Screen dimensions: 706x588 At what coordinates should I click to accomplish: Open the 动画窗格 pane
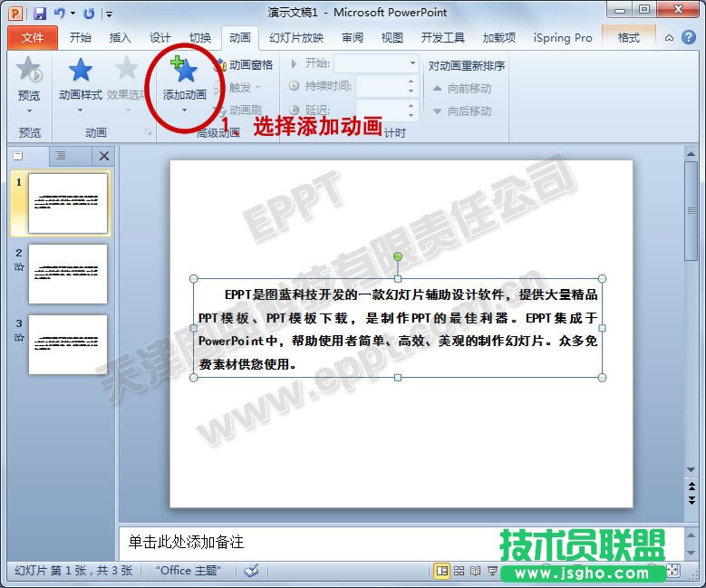click(245, 65)
